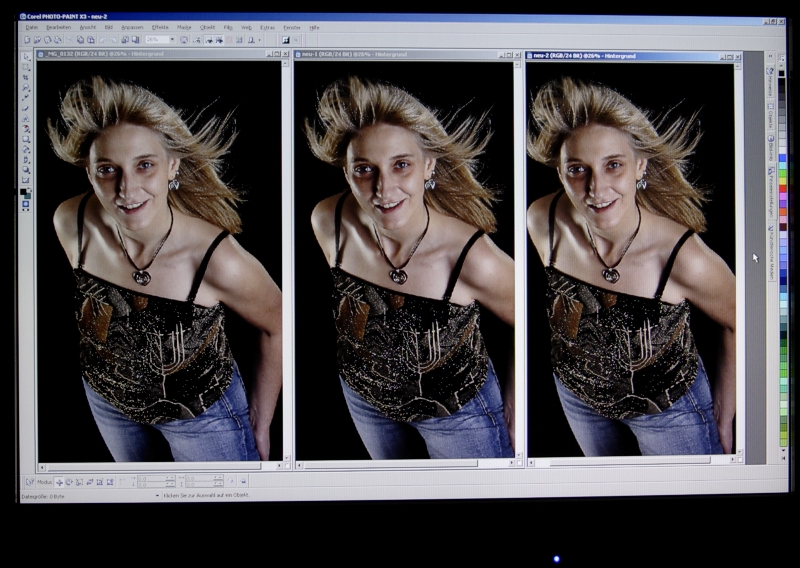Pick the blue swatch from color palette

[x=783, y=156]
